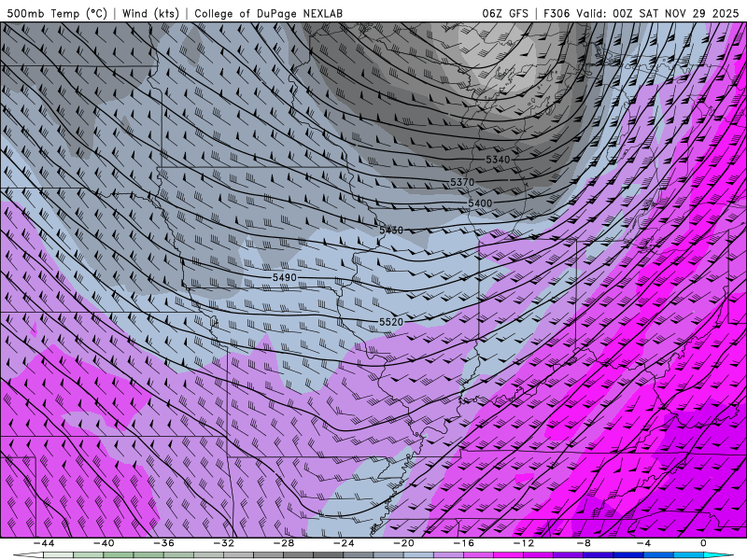Click the "F306" forecast hour text
The width and height of the screenshot is (747, 560).
coord(557,13)
